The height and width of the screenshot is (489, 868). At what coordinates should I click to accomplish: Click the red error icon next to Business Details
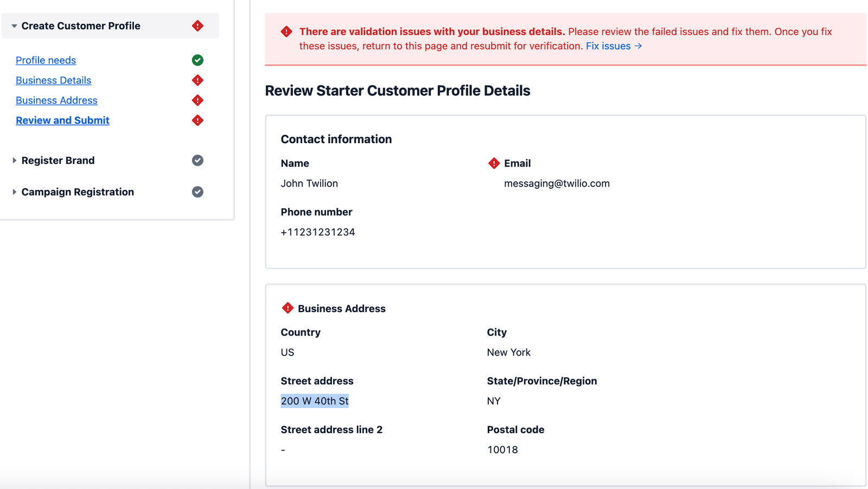pyautogui.click(x=197, y=80)
